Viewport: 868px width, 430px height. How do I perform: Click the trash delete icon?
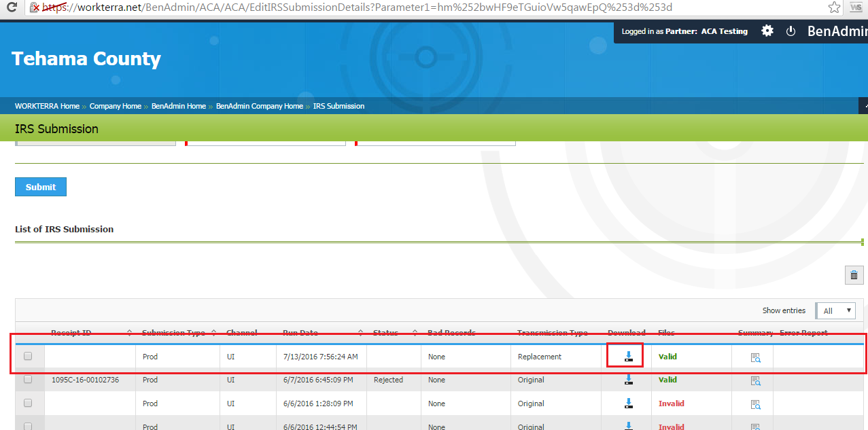pyautogui.click(x=854, y=275)
